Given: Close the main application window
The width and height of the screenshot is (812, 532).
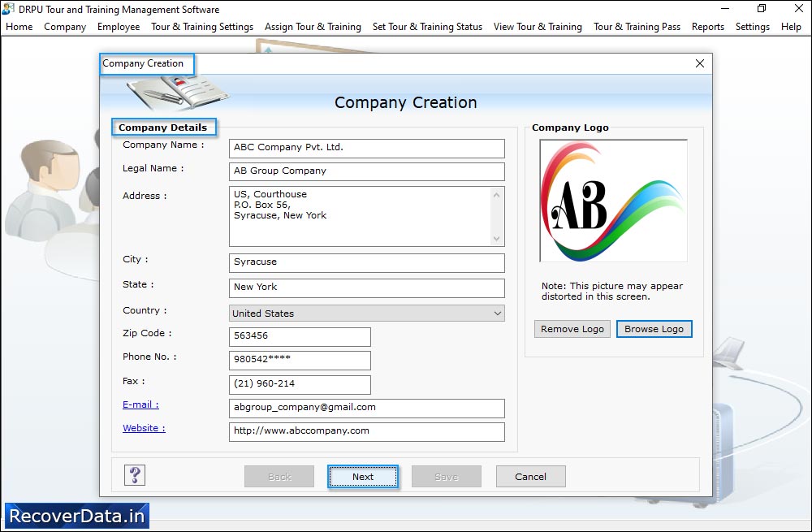Looking at the screenshot, I should (x=798, y=8).
